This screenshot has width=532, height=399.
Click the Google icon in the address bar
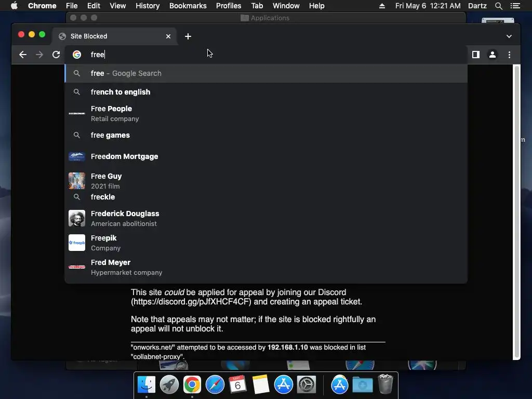point(77,55)
